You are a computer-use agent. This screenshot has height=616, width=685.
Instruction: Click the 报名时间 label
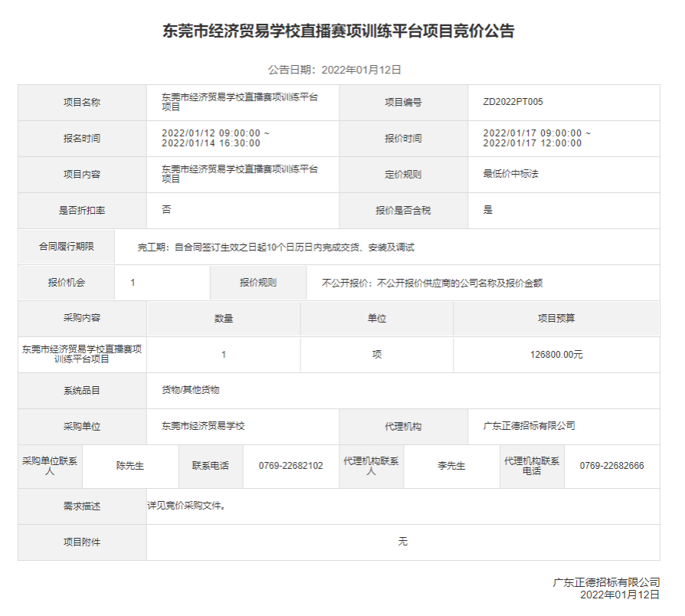pyautogui.click(x=82, y=139)
